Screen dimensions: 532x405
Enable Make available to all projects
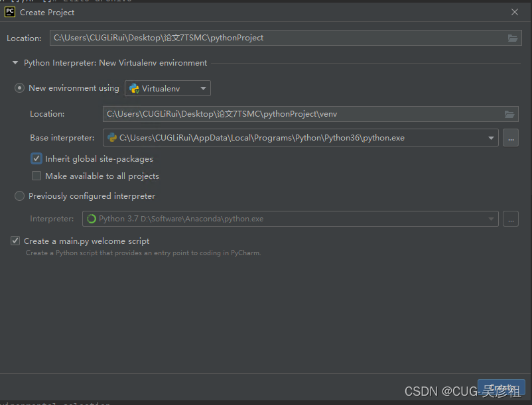click(36, 176)
